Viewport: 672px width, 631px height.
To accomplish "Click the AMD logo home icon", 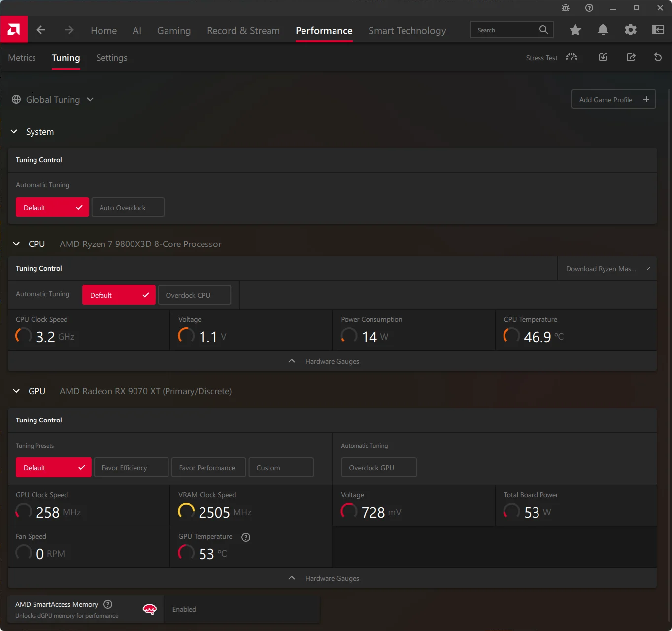I will (14, 30).
